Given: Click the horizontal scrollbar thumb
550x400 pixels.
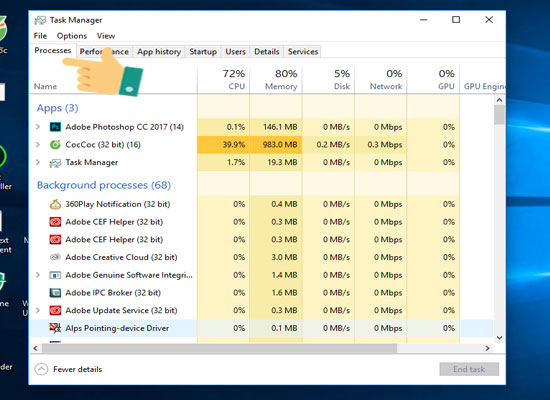Looking at the screenshot, I should coord(220,348).
